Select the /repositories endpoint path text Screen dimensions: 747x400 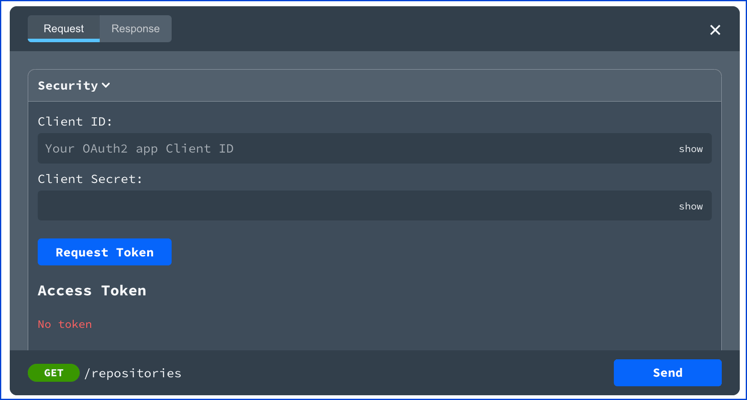[133, 373]
